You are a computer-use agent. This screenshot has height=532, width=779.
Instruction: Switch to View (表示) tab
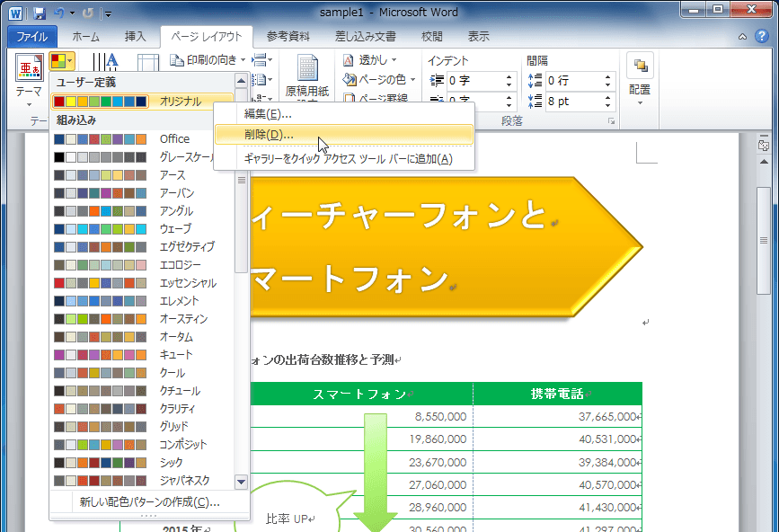(x=478, y=37)
